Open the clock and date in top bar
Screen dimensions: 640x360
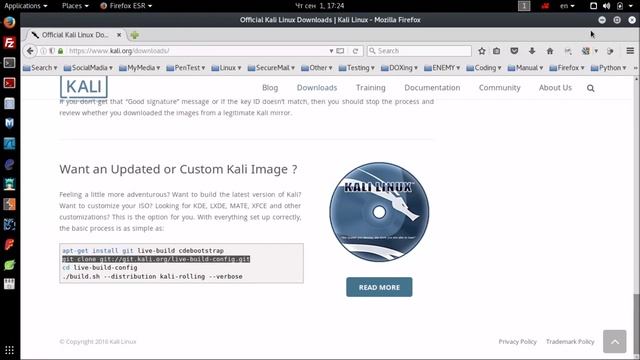tap(320, 6)
